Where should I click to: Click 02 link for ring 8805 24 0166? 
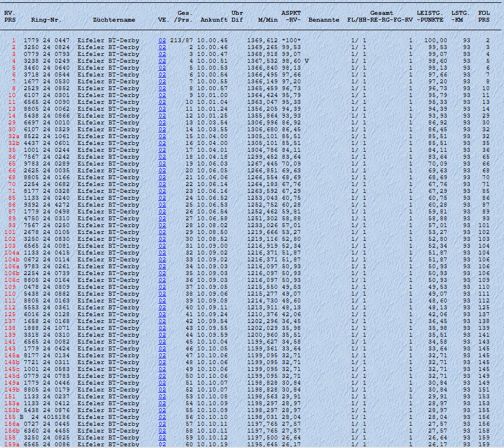point(162,177)
